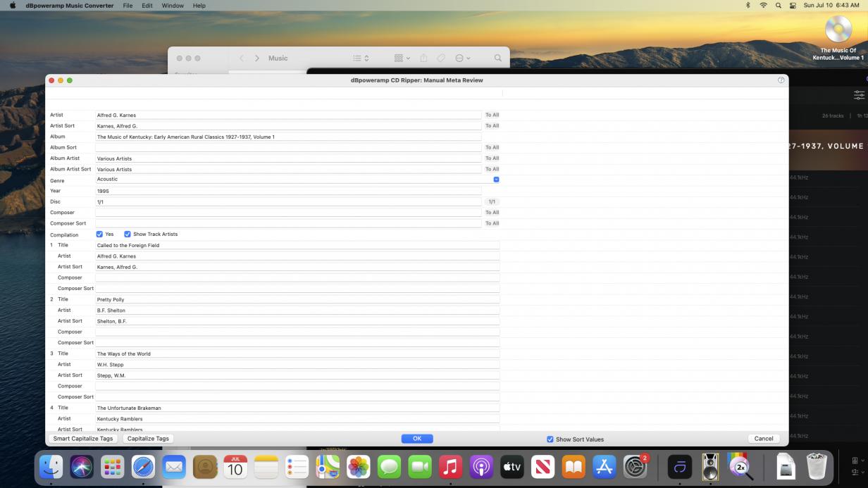Expand the Genre dropdown list

click(x=496, y=180)
